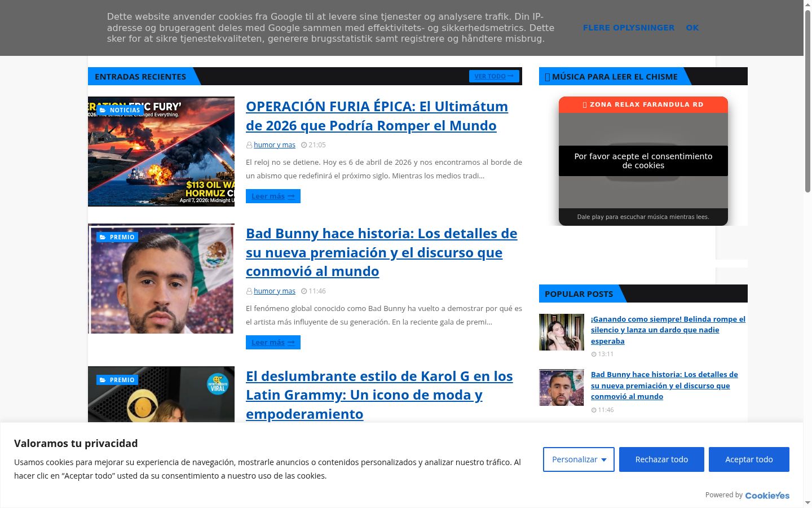
Task: Click Rechazar todo cookie button
Action: [x=661, y=459]
